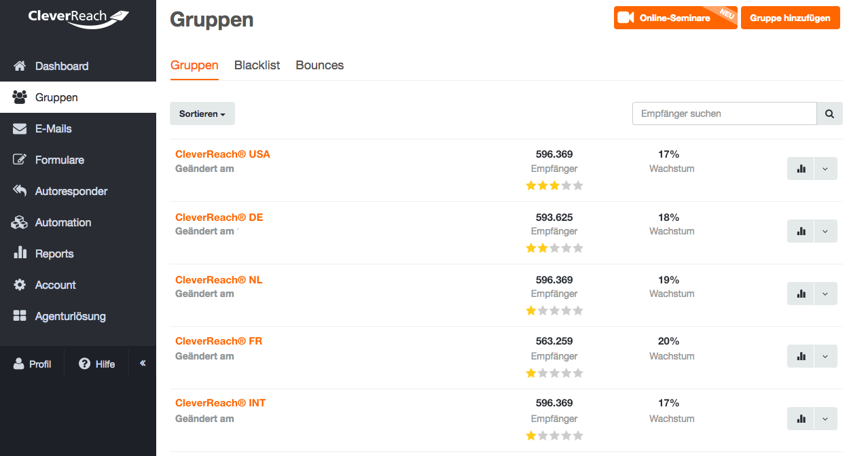The image size is (868, 456).
Task: Open the CleverReach® NL group link
Action: pyautogui.click(x=219, y=280)
